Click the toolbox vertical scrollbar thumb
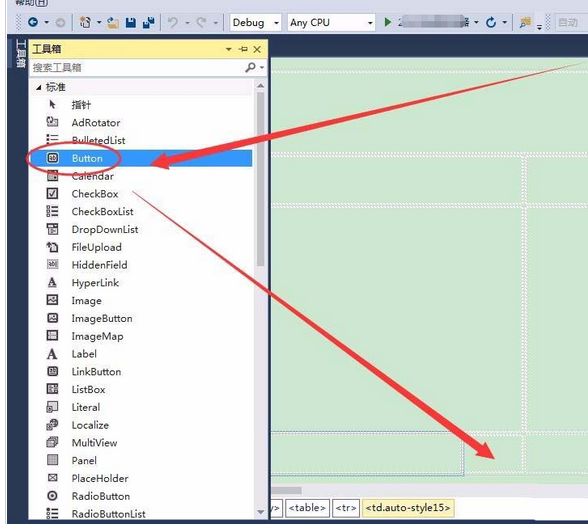588x524 pixels. click(x=261, y=179)
